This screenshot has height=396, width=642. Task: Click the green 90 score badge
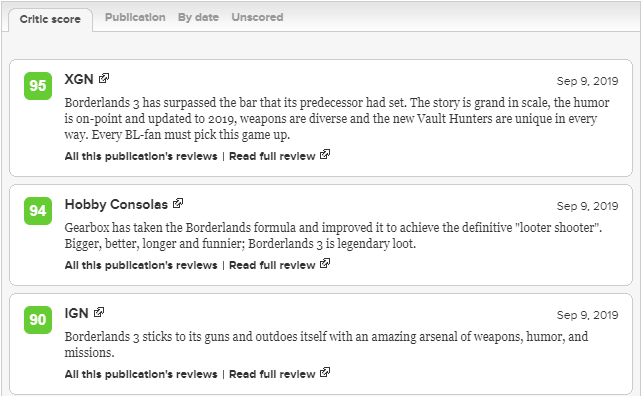tap(38, 320)
